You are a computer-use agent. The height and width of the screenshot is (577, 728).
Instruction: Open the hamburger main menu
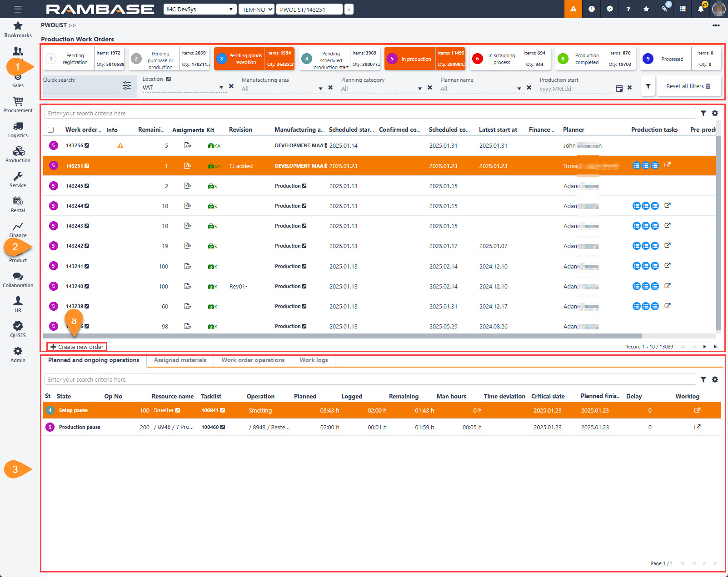pyautogui.click(x=18, y=9)
